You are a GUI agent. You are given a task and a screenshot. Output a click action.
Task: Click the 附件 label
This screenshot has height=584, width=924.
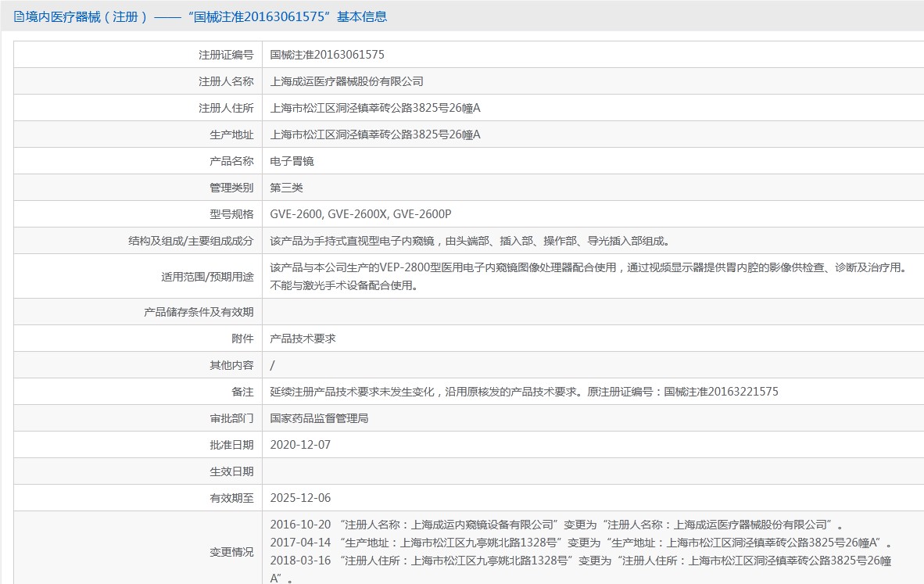pyautogui.click(x=242, y=339)
